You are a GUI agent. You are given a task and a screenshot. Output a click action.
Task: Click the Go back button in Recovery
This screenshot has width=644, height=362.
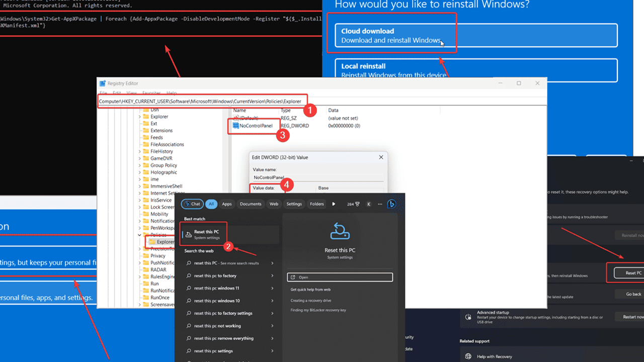point(629,294)
